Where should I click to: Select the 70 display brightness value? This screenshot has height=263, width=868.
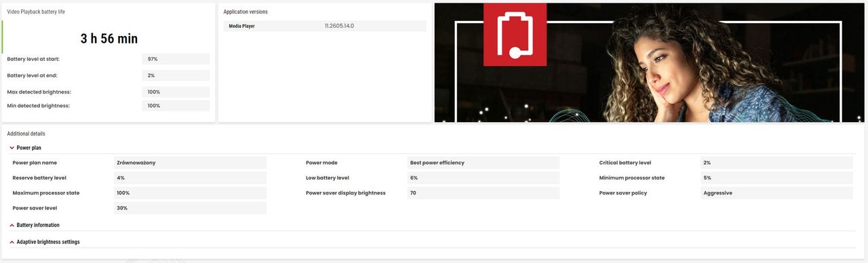pyautogui.click(x=483, y=193)
